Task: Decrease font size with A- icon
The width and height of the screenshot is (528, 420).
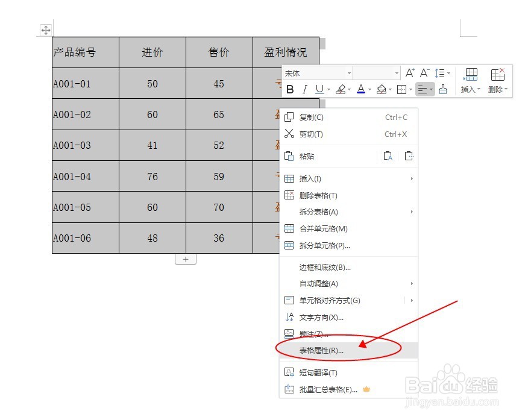Action: point(424,73)
